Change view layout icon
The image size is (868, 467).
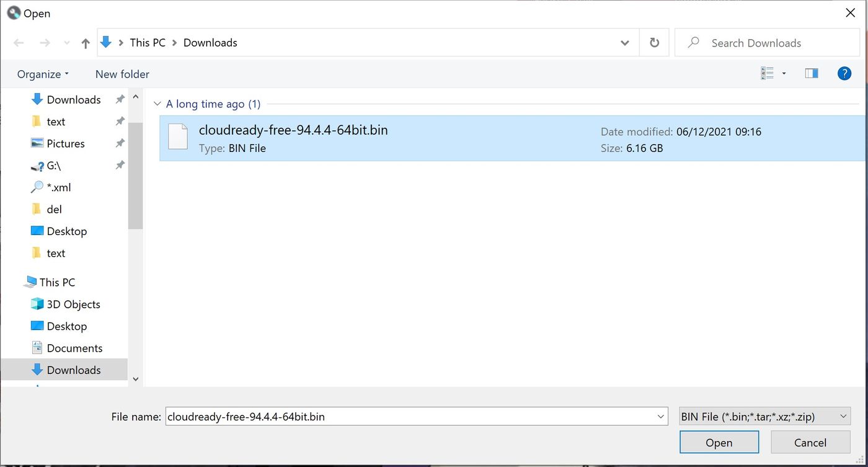coord(767,73)
